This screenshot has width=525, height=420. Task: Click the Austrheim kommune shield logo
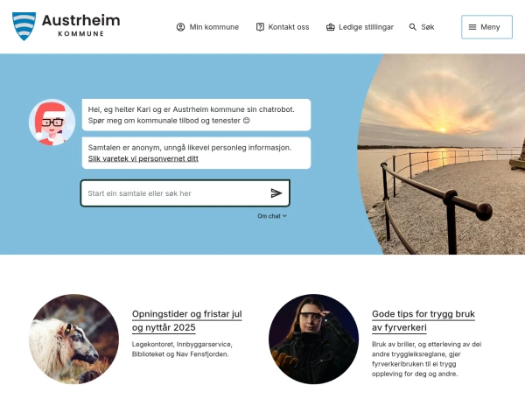[24, 26]
